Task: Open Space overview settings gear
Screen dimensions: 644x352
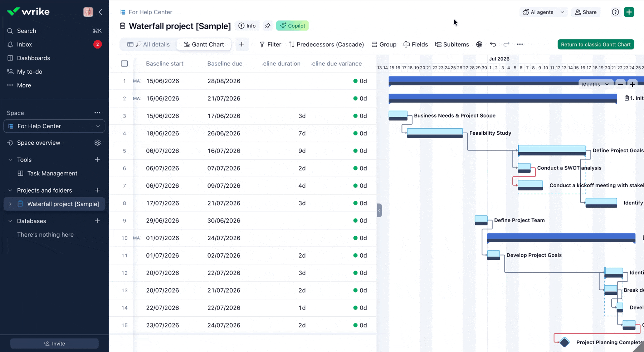Action: [x=97, y=143]
